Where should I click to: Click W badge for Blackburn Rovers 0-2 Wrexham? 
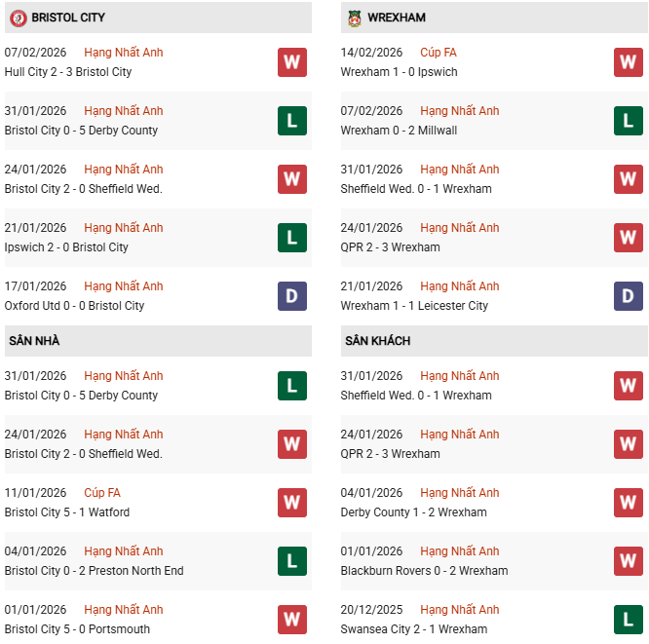(628, 561)
